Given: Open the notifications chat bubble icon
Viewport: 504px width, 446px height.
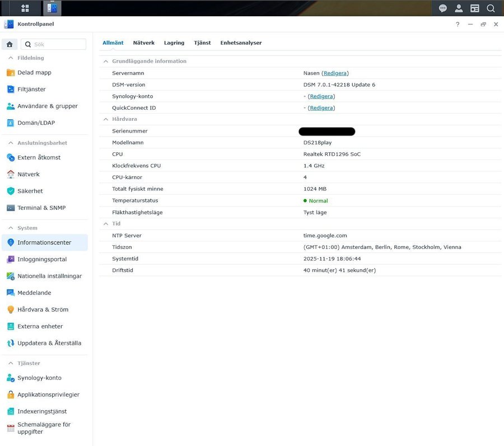Looking at the screenshot, I should pyautogui.click(x=443, y=8).
